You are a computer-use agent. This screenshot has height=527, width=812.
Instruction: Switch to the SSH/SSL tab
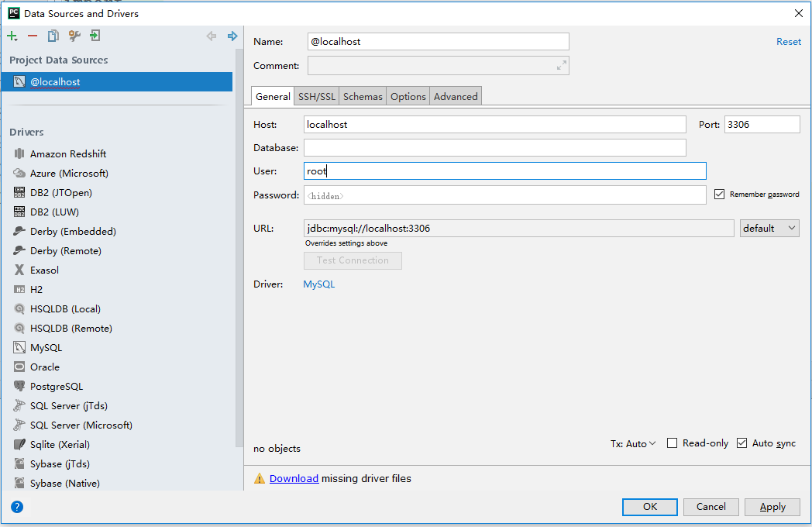316,96
